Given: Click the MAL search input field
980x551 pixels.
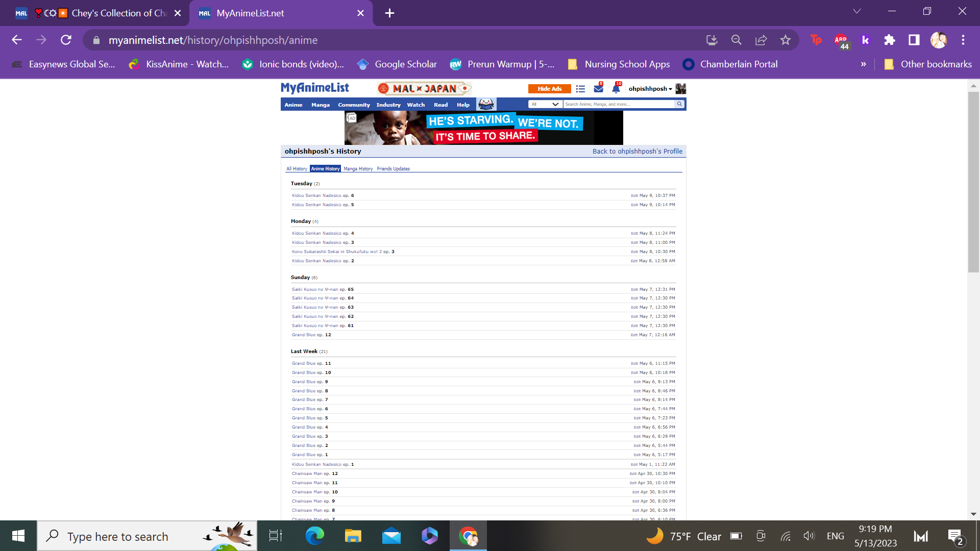Looking at the screenshot, I should 619,104.
